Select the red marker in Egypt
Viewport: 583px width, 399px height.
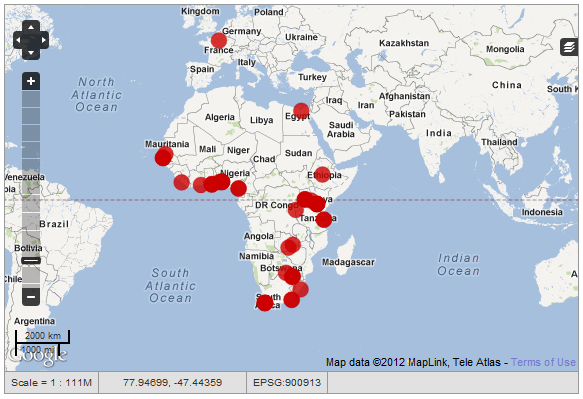(301, 111)
